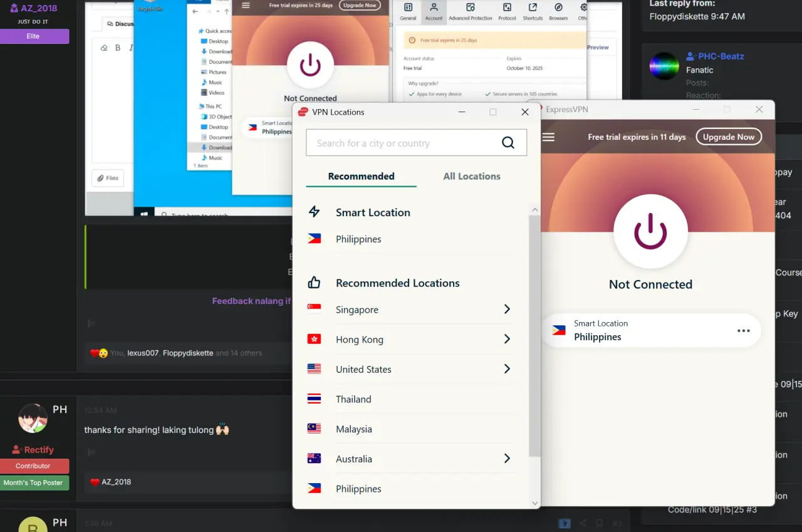Expand Hong Kong server locations chevron
Image resolution: width=802 pixels, height=532 pixels.
[x=507, y=339]
